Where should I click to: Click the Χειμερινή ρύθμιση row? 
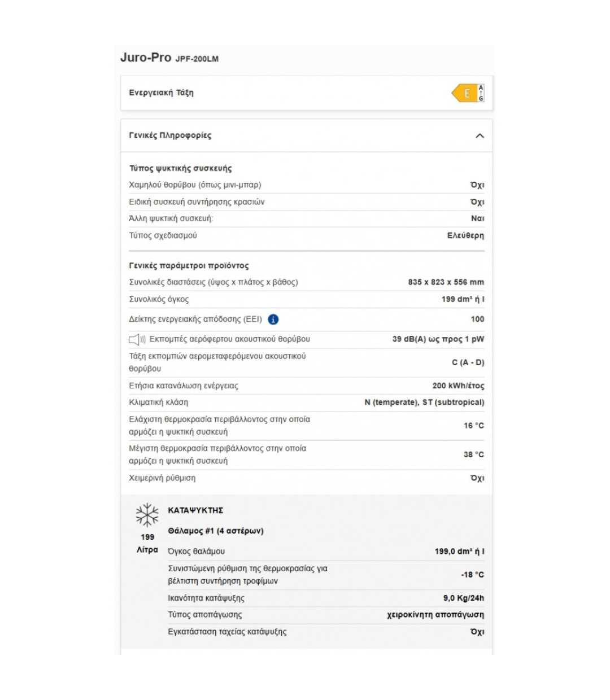(x=307, y=478)
